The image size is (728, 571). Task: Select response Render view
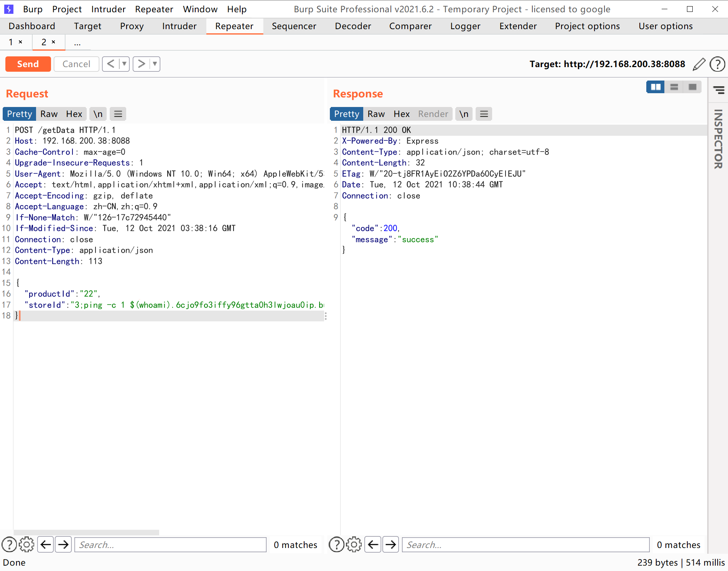(x=433, y=114)
